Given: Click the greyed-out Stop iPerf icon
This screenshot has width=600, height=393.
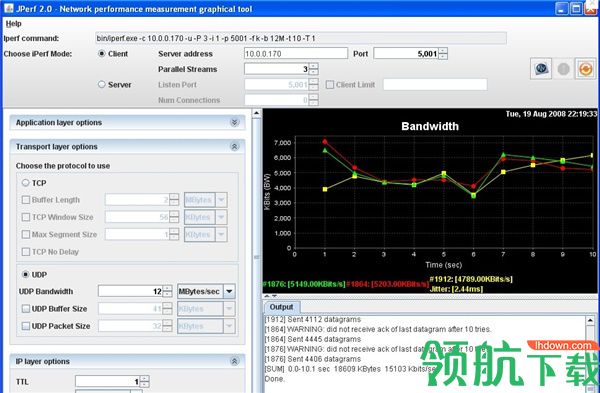Looking at the screenshot, I should click(x=563, y=69).
